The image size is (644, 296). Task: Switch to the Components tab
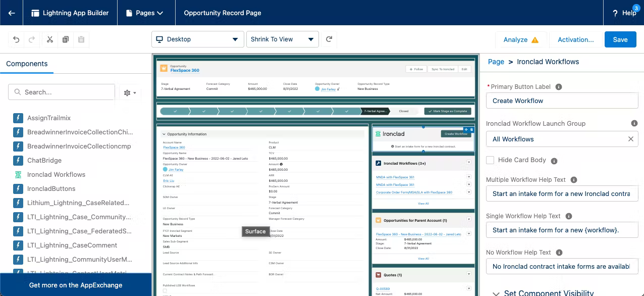click(27, 64)
